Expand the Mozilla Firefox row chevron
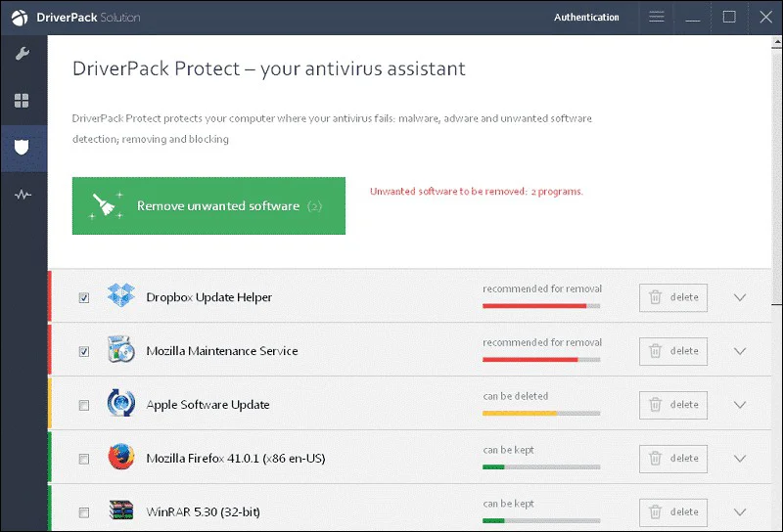The image size is (783, 532). (739, 459)
